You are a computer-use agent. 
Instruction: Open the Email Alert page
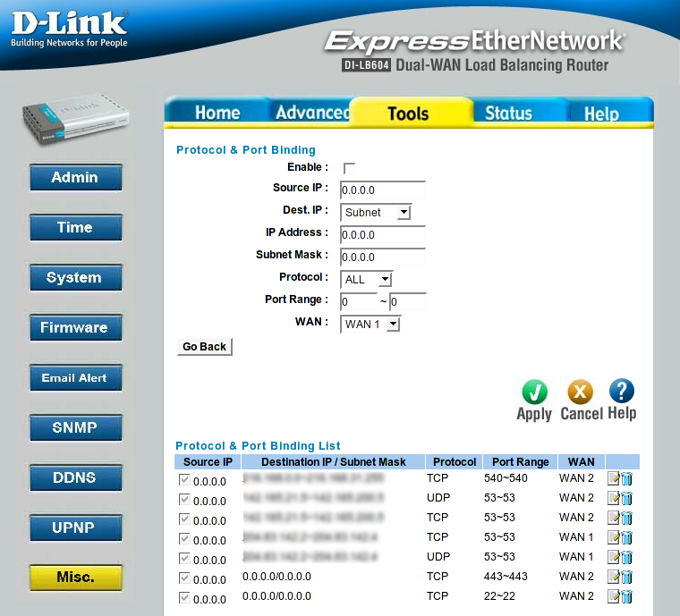(75, 377)
